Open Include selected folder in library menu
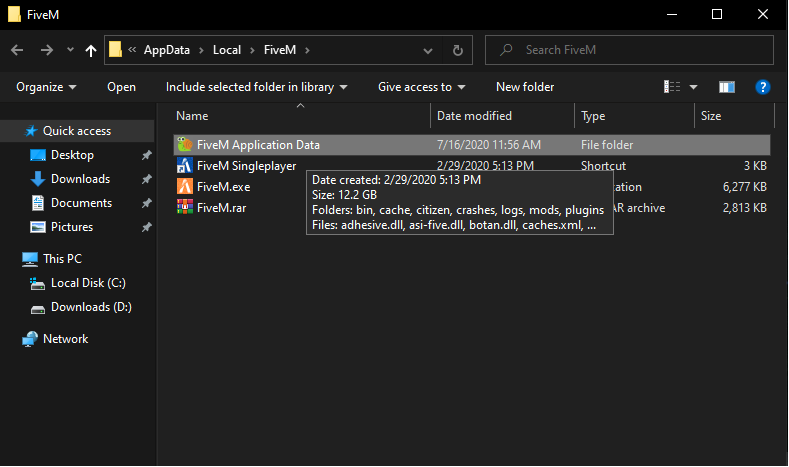 257,87
